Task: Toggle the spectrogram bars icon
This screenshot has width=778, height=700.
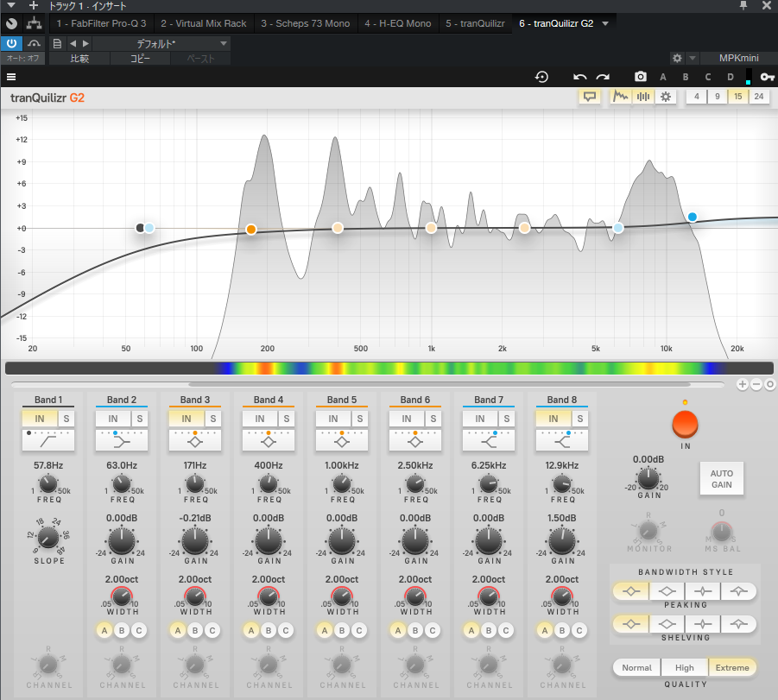Action: point(643,97)
